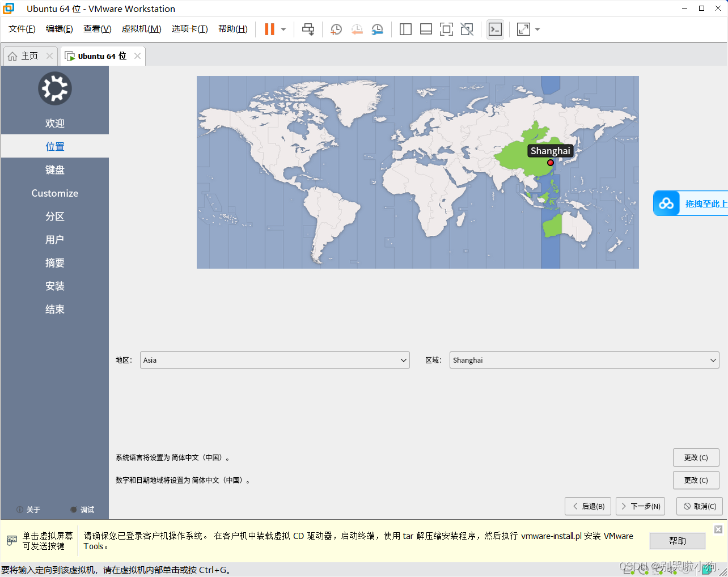Click the Shanghai label on map

pyautogui.click(x=551, y=151)
